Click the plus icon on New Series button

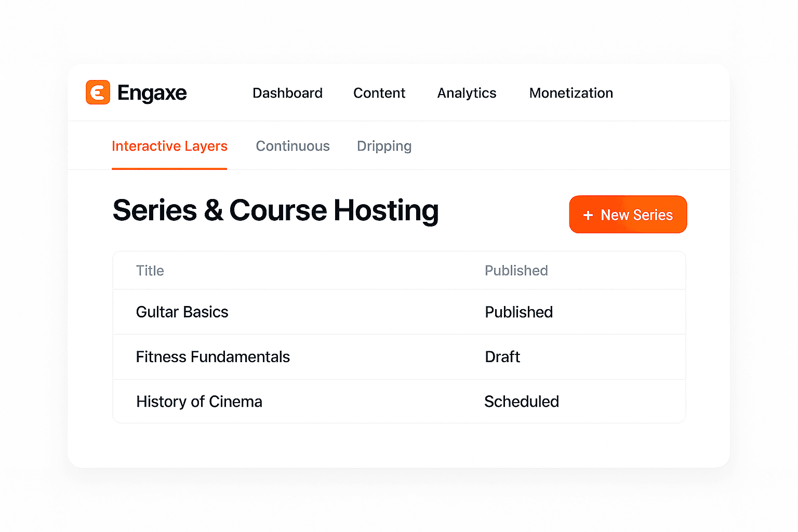588,215
